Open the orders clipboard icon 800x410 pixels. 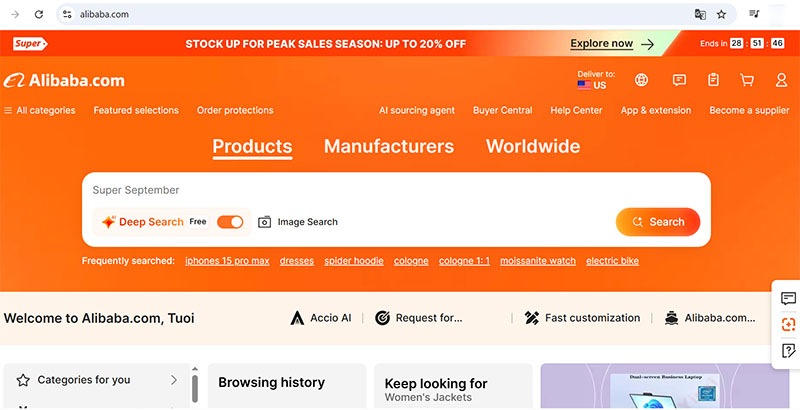coord(713,80)
